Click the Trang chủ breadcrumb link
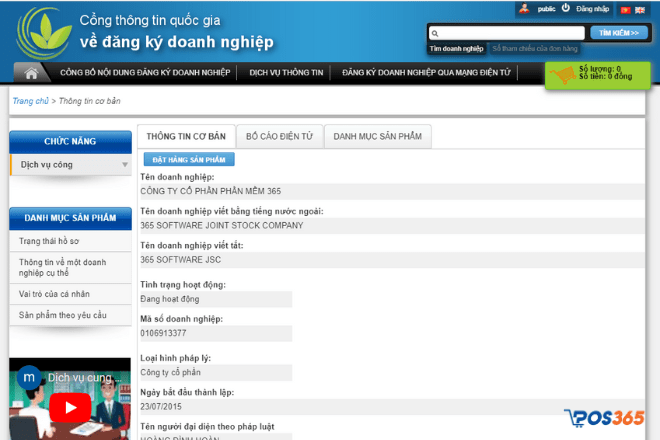The image size is (660, 440). click(x=30, y=101)
